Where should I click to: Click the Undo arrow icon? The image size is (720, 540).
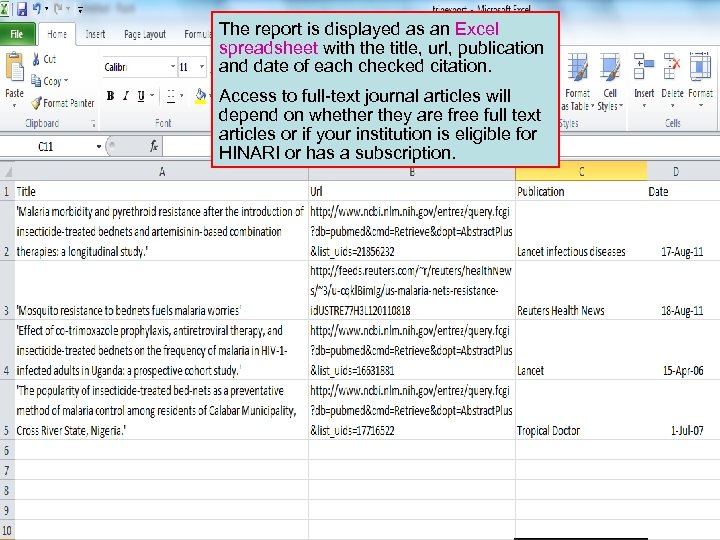[x=37, y=9]
